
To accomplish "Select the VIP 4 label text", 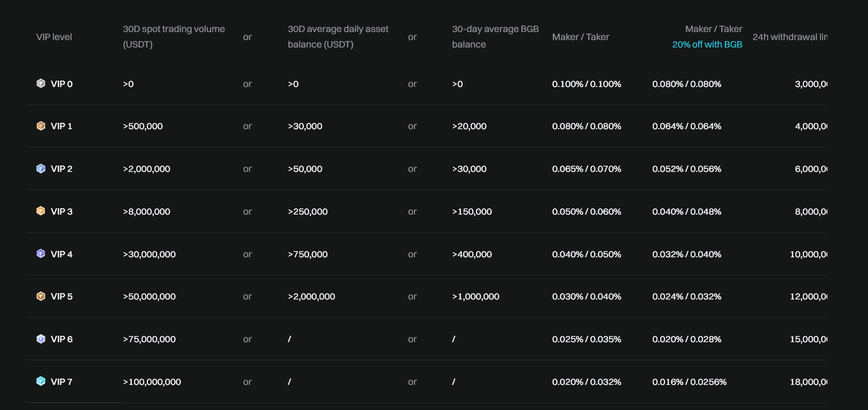I will coord(61,254).
